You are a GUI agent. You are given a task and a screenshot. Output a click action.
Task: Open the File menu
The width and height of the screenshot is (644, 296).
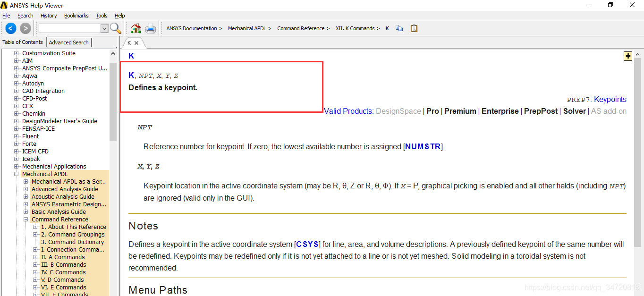point(6,16)
